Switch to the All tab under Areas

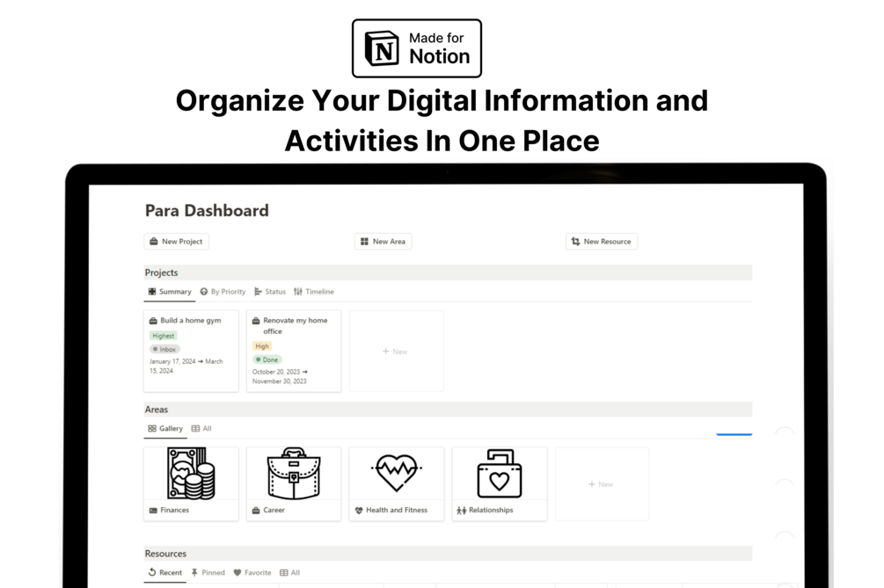point(201,429)
